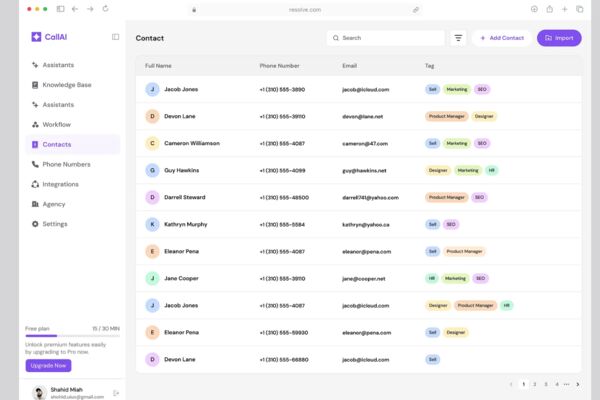Click the logout icon beside Shahid Miah
This screenshot has height=400, width=600.
pyautogui.click(x=116, y=393)
